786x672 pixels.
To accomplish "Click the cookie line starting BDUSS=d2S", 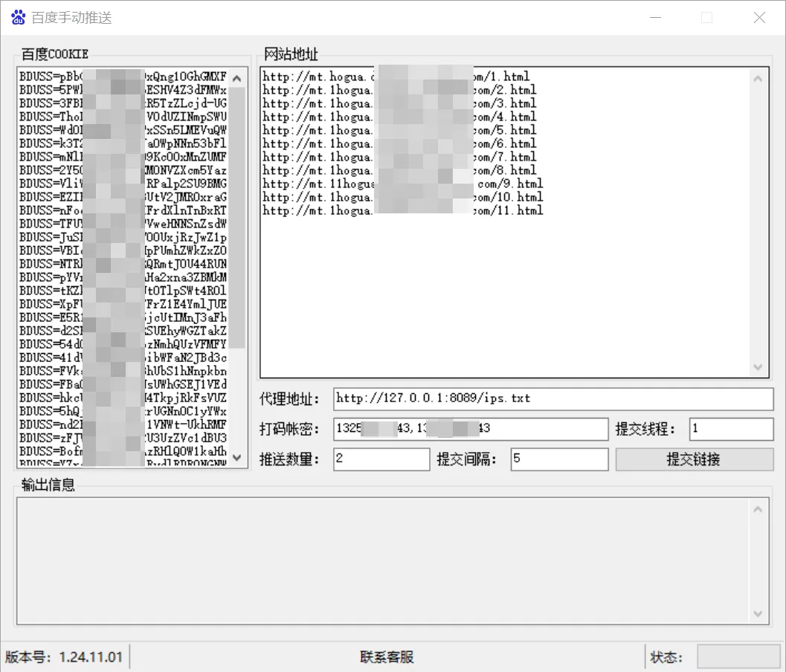I will 123,332.
